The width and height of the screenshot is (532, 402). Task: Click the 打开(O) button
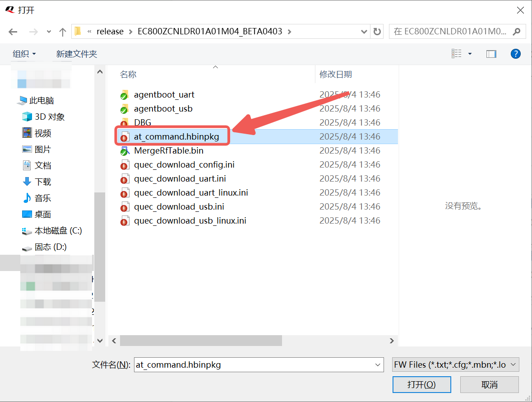pos(421,384)
